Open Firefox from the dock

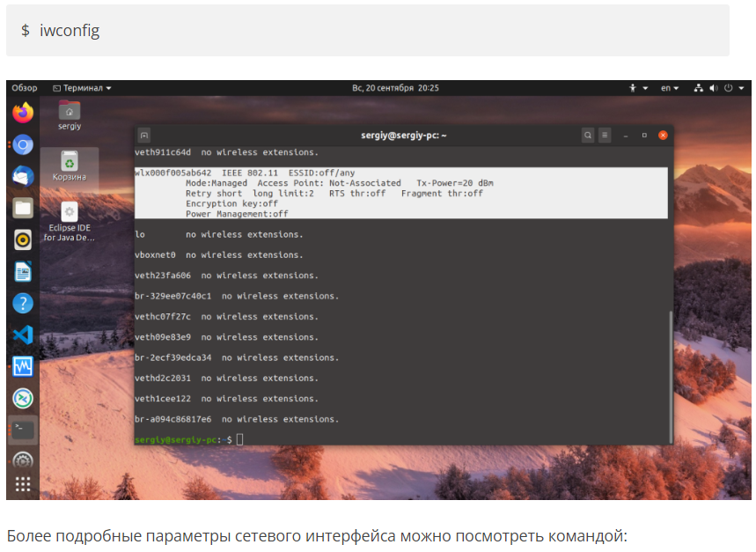(x=23, y=113)
